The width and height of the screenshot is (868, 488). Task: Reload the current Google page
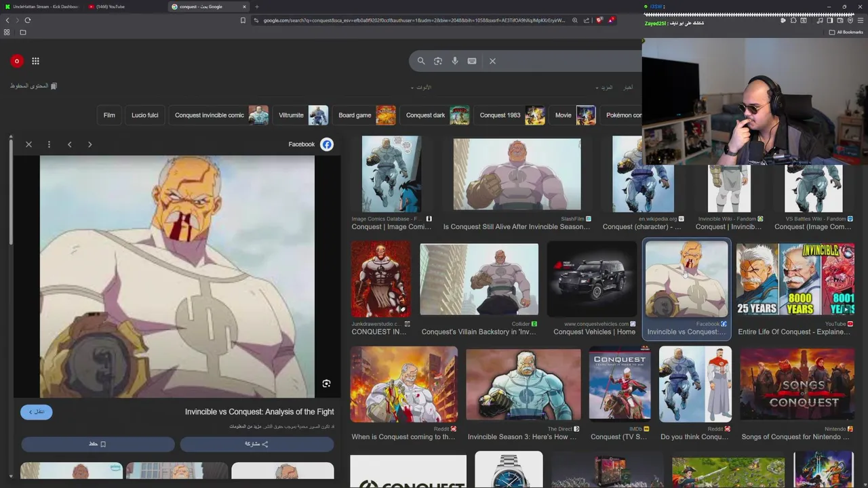tap(28, 20)
